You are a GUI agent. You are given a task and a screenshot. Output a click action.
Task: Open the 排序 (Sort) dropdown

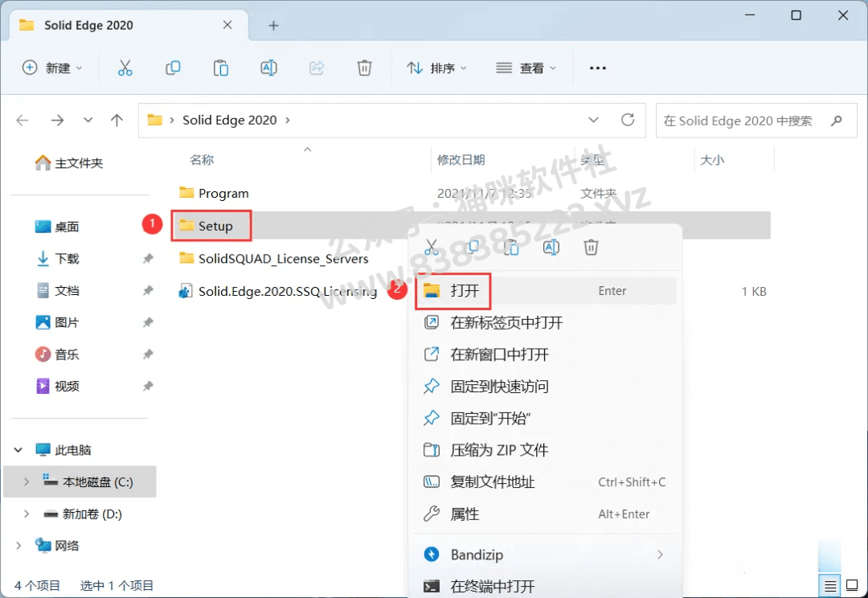436,68
